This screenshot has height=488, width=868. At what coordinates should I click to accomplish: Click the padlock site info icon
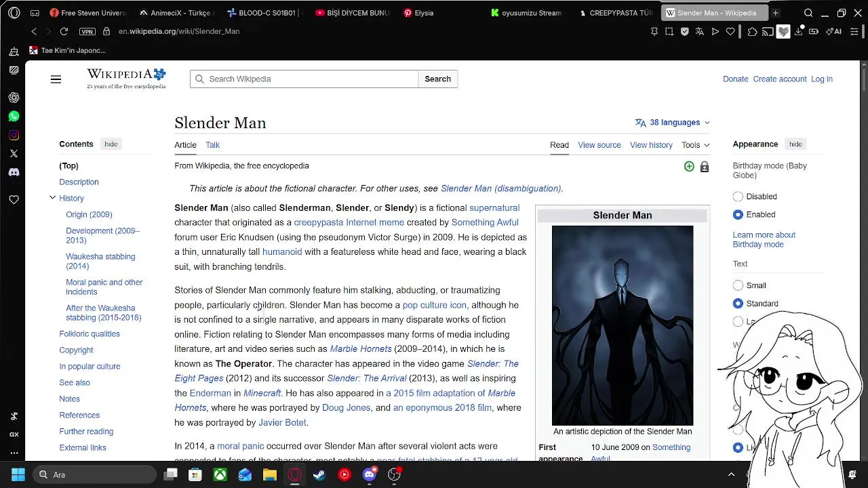click(x=106, y=31)
